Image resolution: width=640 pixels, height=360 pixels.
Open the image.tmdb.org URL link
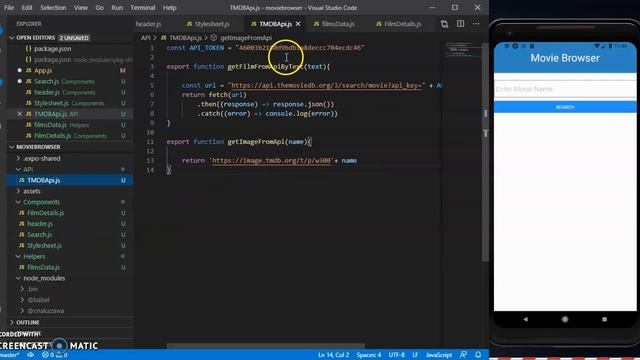tap(271, 160)
